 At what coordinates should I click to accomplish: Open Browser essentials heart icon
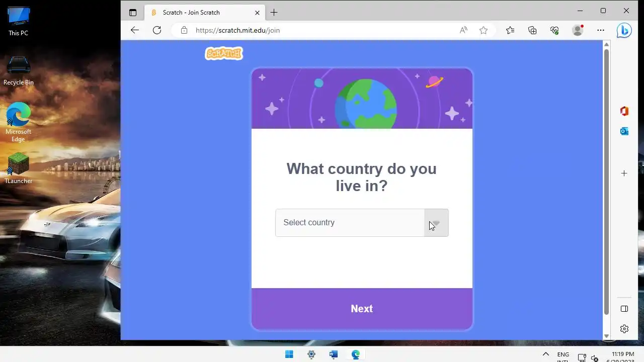(x=554, y=30)
